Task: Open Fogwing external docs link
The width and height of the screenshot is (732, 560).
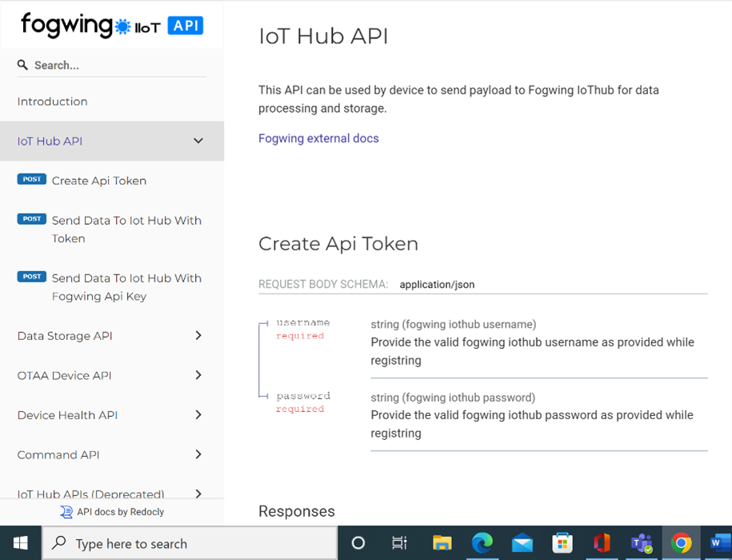Action: tap(318, 138)
